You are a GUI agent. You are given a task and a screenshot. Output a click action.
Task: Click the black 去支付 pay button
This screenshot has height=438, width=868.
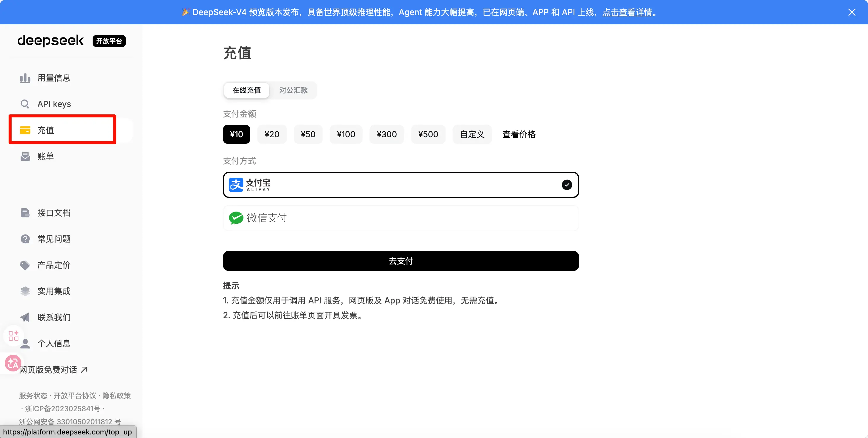point(400,261)
